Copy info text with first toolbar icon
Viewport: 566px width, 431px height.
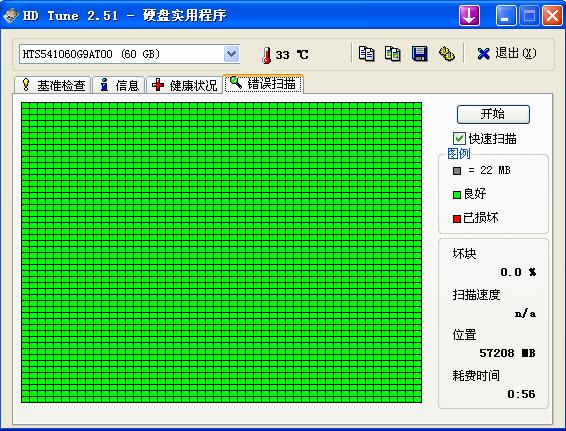pyautogui.click(x=366, y=54)
